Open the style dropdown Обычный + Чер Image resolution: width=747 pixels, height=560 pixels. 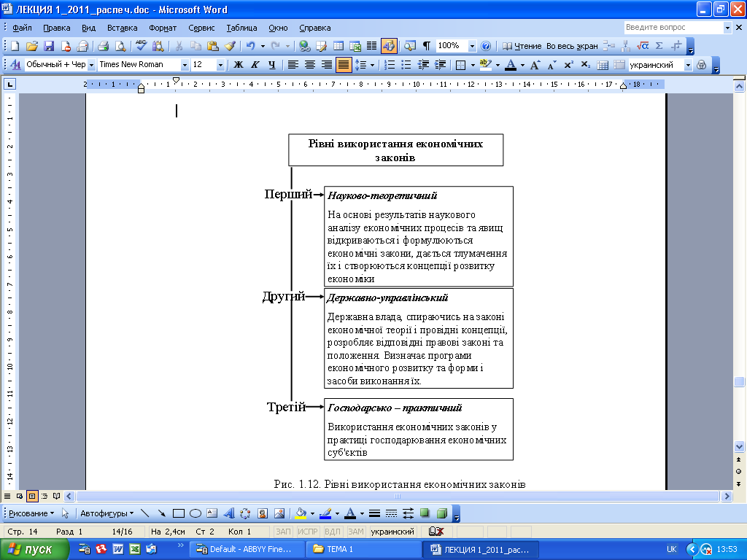point(91,65)
